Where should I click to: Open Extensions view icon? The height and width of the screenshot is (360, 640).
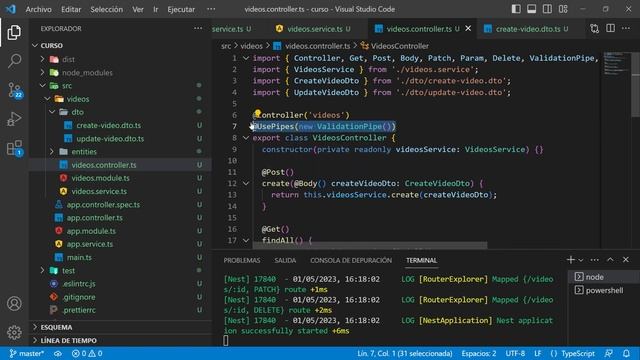15,148
